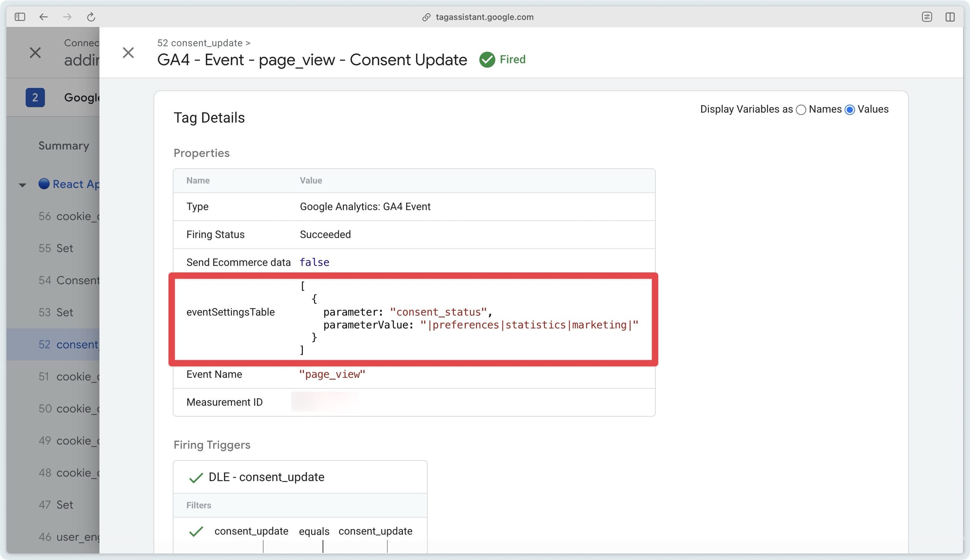Click the Measurement ID property name
970x560 pixels.
coord(224,402)
